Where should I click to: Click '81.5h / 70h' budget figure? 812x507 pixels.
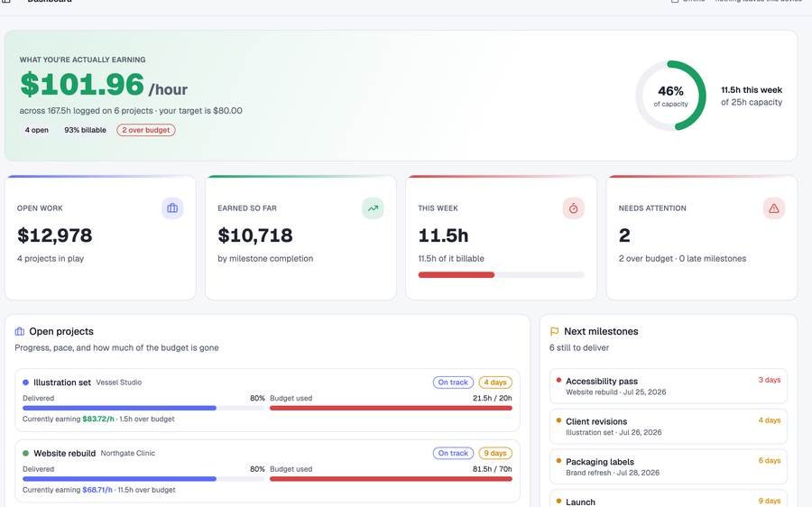pos(492,469)
